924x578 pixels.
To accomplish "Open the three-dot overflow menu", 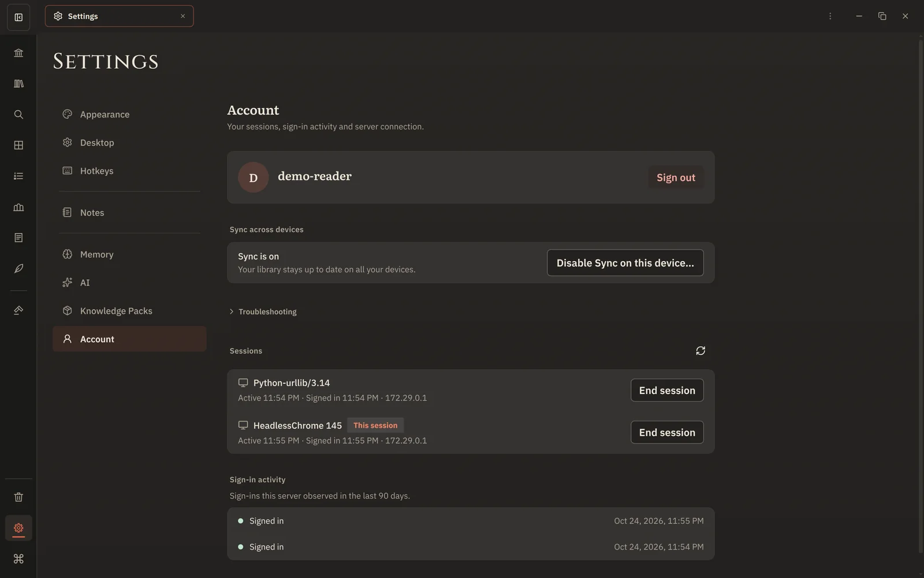I will click(830, 16).
